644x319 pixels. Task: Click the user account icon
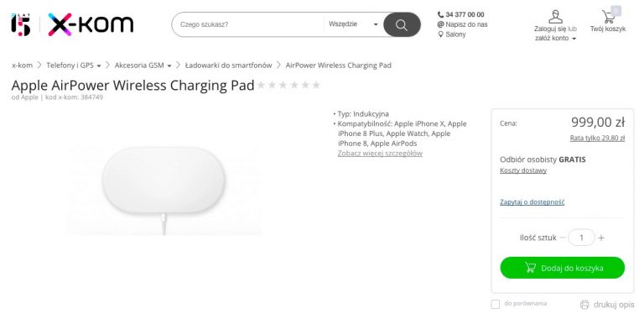tap(555, 17)
